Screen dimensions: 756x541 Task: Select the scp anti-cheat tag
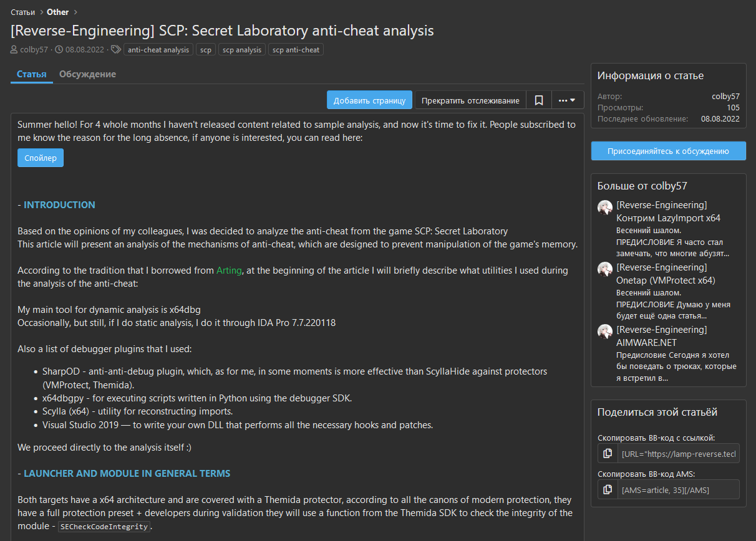[x=296, y=50]
